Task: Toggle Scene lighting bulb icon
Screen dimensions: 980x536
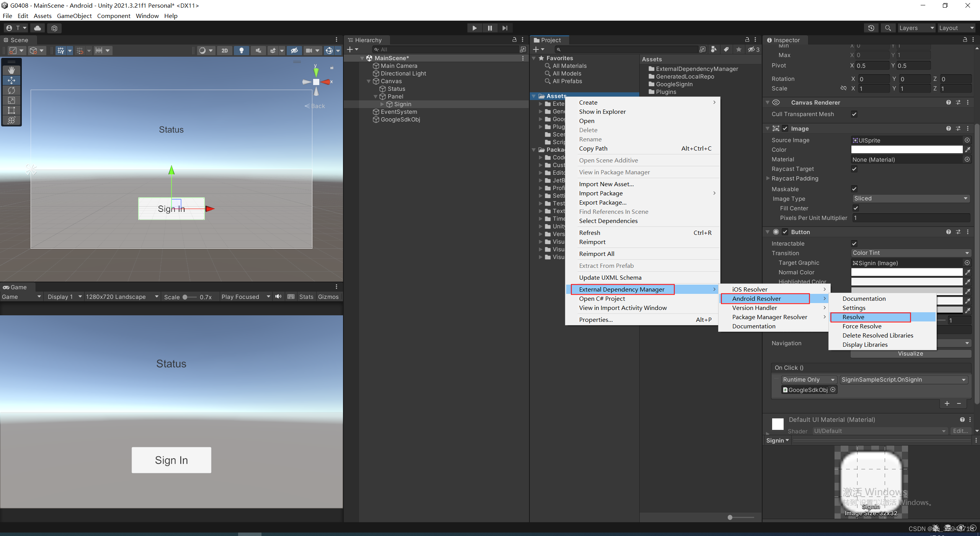Action: click(x=241, y=51)
